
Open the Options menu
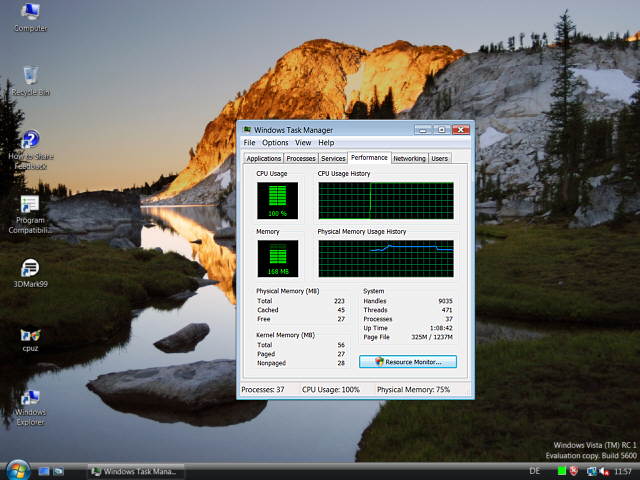point(275,142)
